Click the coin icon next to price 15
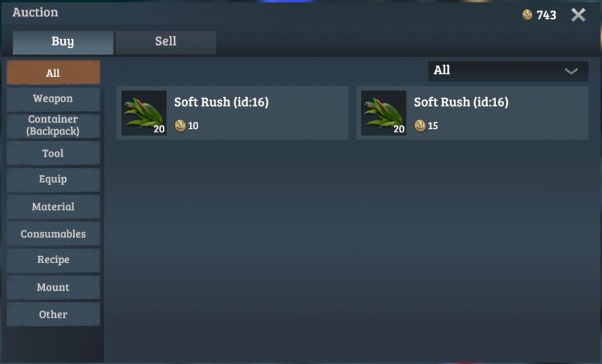This screenshot has height=364, width=602. coord(420,125)
